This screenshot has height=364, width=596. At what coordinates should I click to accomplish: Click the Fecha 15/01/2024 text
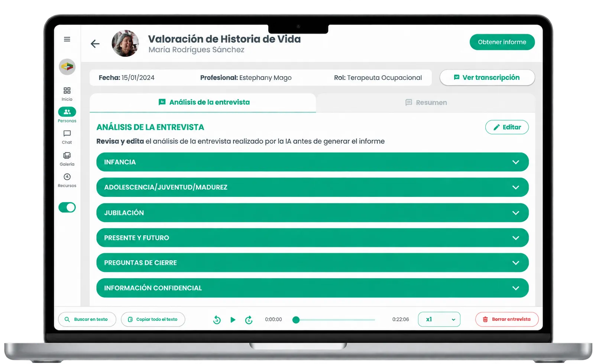click(x=127, y=78)
